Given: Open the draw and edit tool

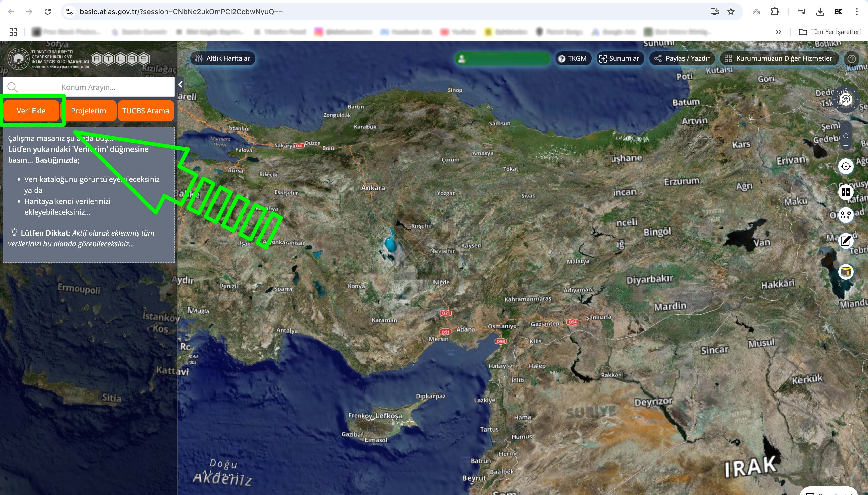Looking at the screenshot, I should click(846, 241).
